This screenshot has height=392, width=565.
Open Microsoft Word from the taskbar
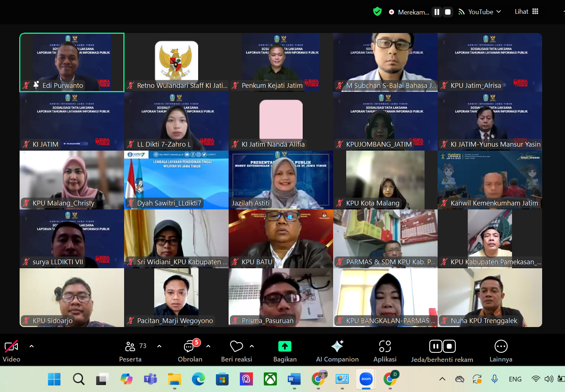coord(294,379)
